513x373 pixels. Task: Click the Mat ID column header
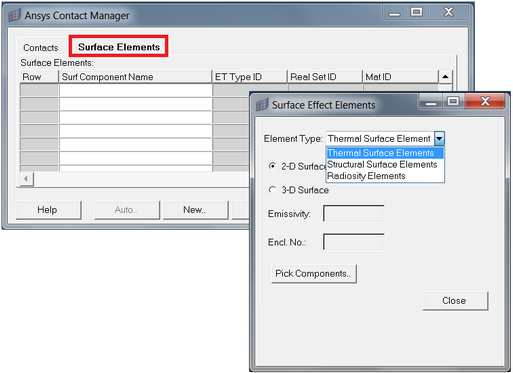400,77
